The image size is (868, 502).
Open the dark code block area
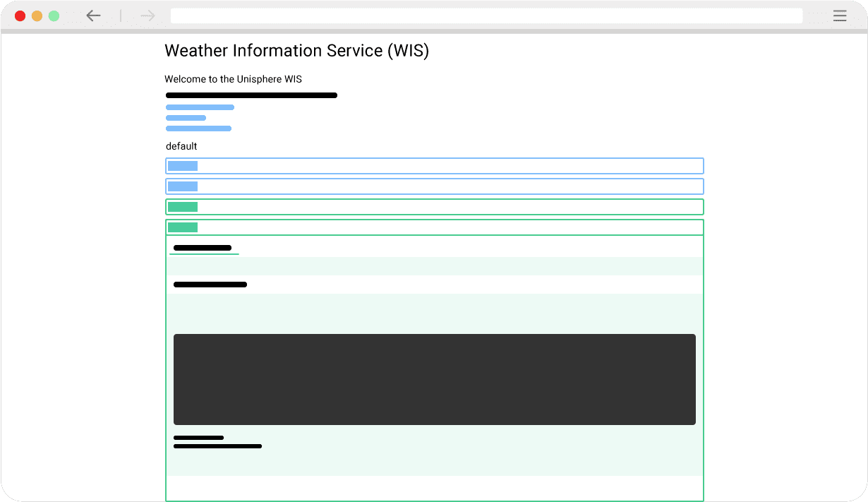[x=435, y=379]
